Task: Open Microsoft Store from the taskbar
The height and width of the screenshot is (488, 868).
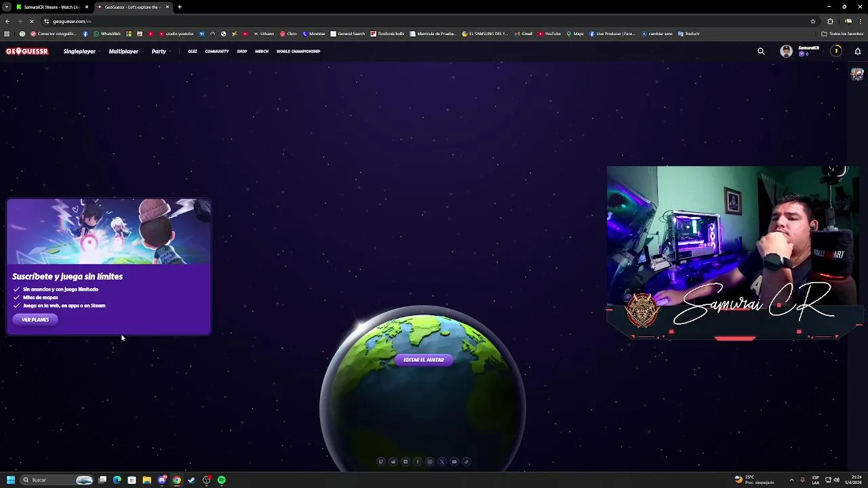Action: point(132,480)
